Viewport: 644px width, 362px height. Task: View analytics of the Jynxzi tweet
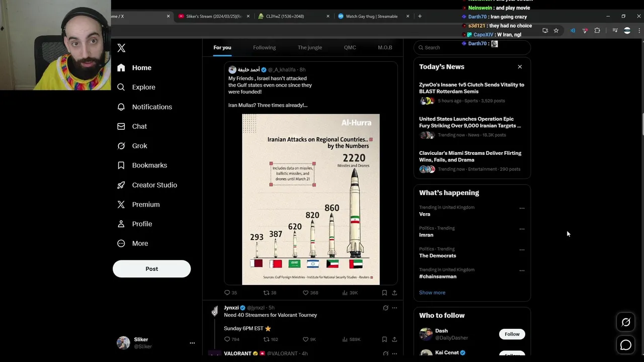[351, 339]
